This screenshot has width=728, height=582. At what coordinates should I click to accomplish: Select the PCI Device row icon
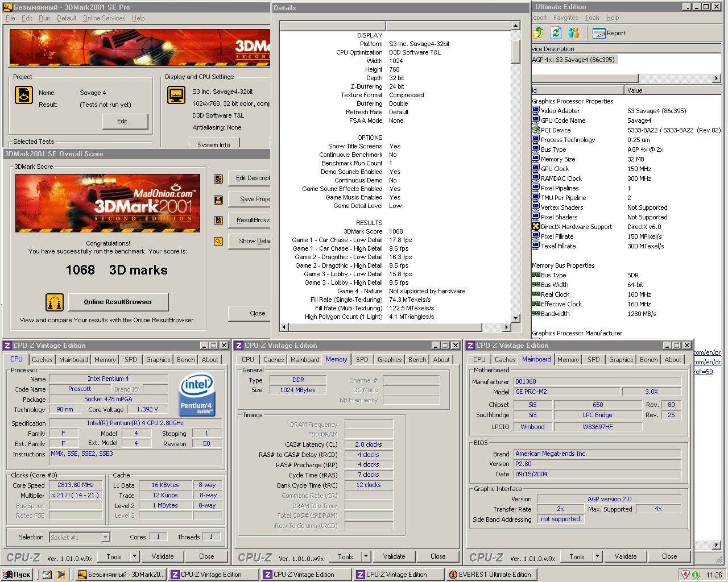(536, 130)
